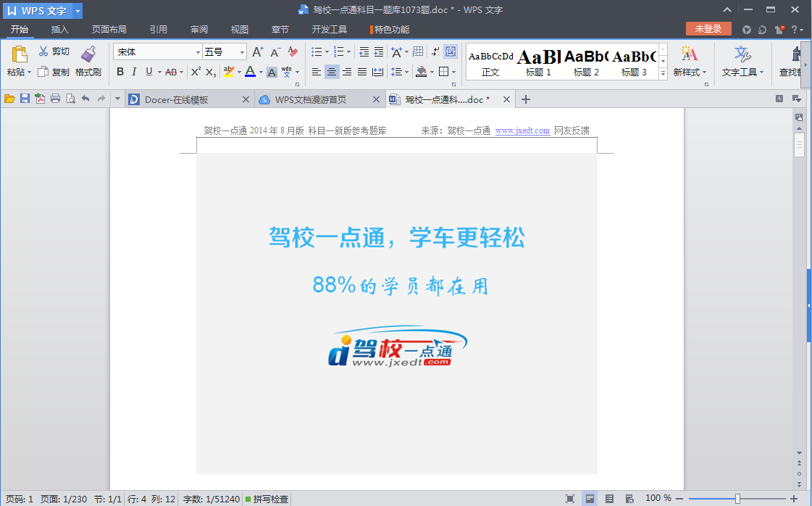
Task: Decrease font size with A- icon
Action: coord(275,51)
